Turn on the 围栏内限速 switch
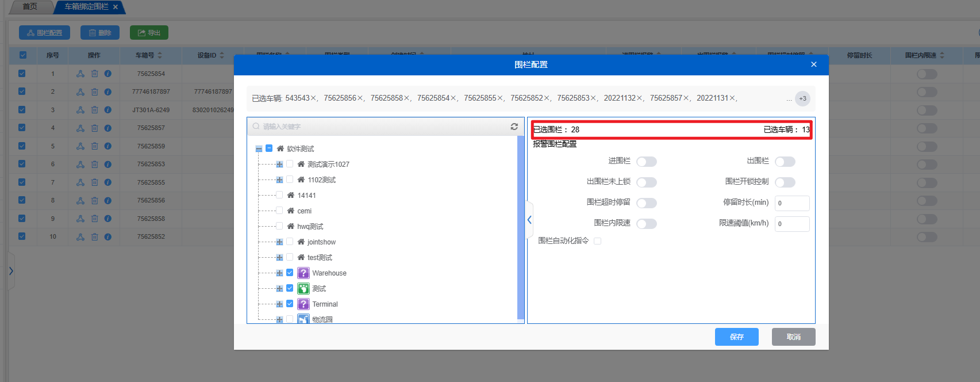This screenshot has width=980, height=382. pos(646,224)
